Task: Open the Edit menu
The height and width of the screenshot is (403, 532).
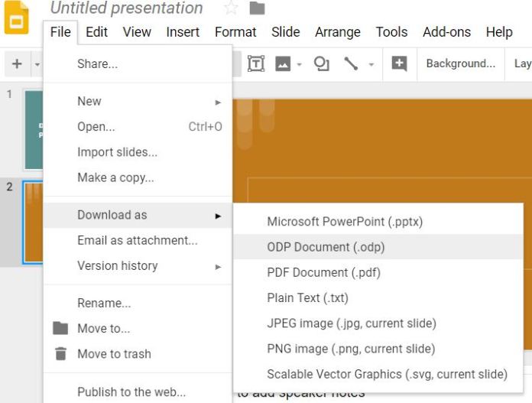Action: pyautogui.click(x=96, y=32)
